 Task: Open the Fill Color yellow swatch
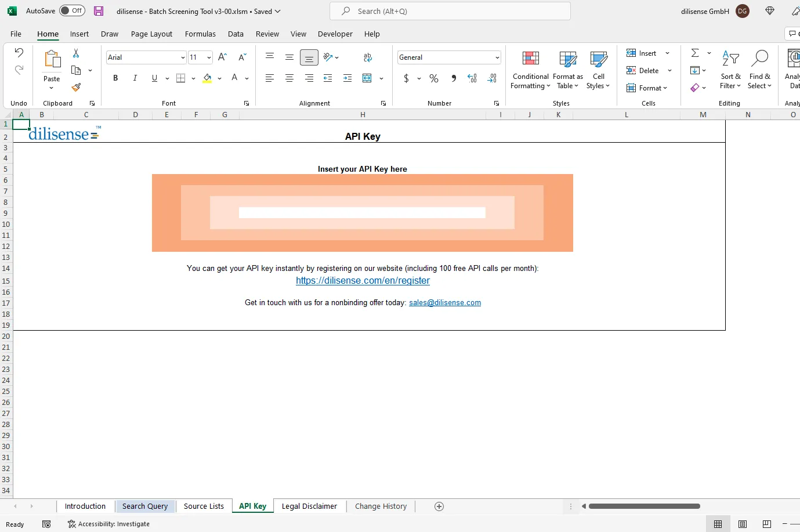[x=207, y=78]
